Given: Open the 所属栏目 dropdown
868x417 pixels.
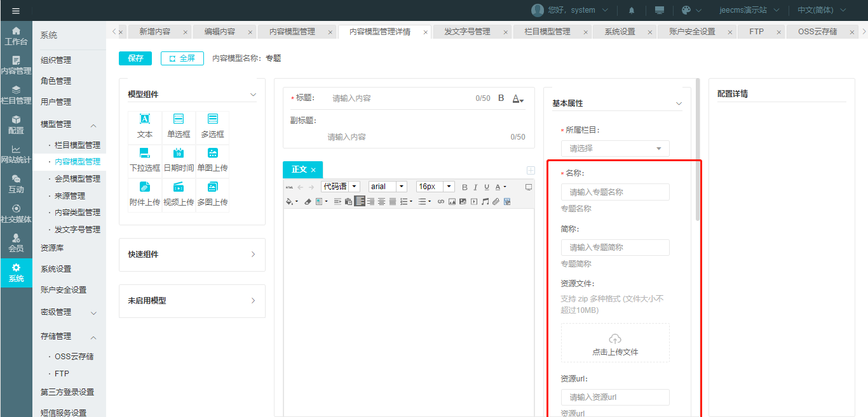Looking at the screenshot, I should pyautogui.click(x=614, y=149).
